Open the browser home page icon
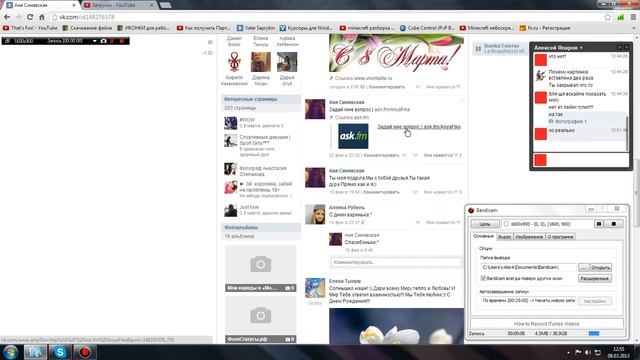Image resolution: width=640 pixels, height=360 pixels. tap(42, 17)
